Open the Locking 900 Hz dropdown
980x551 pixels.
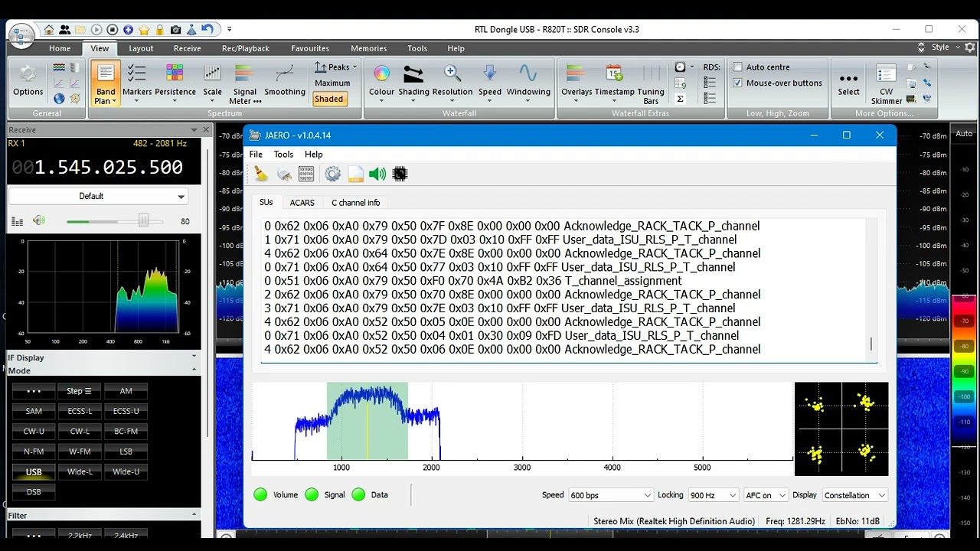(x=713, y=495)
